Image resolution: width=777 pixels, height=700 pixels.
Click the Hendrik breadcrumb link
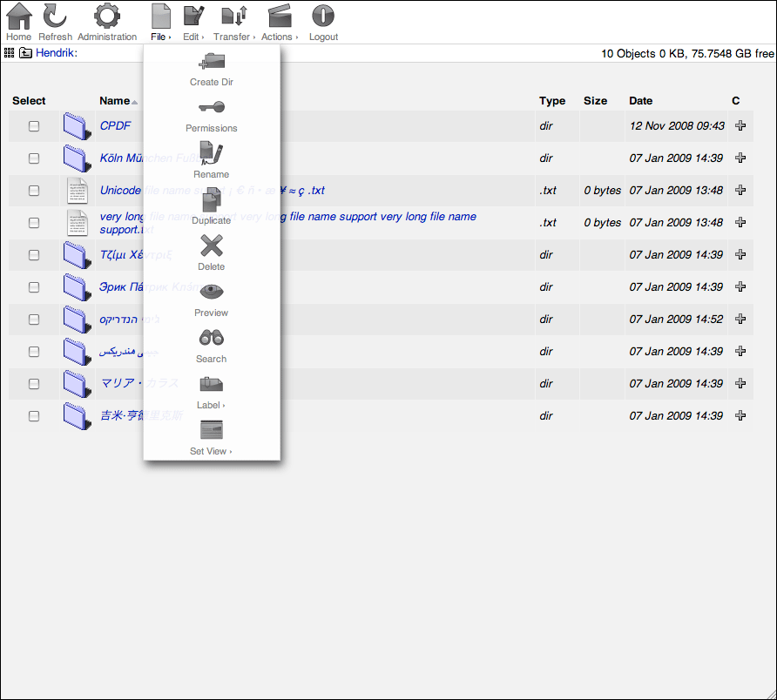54,52
